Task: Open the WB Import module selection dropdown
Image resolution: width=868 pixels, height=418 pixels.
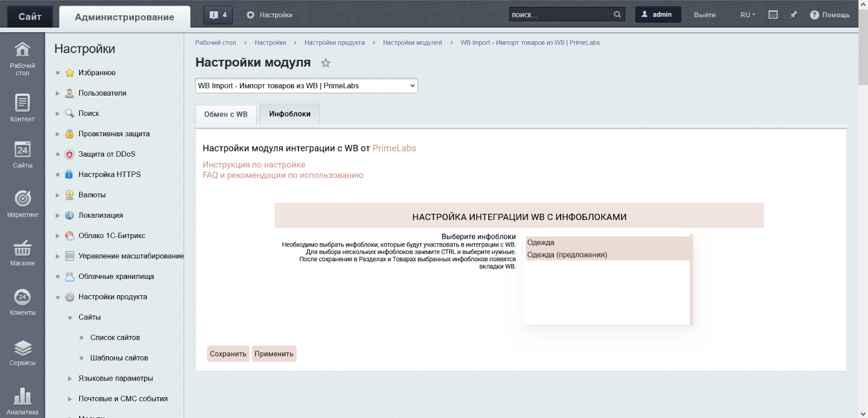Action: coord(305,85)
